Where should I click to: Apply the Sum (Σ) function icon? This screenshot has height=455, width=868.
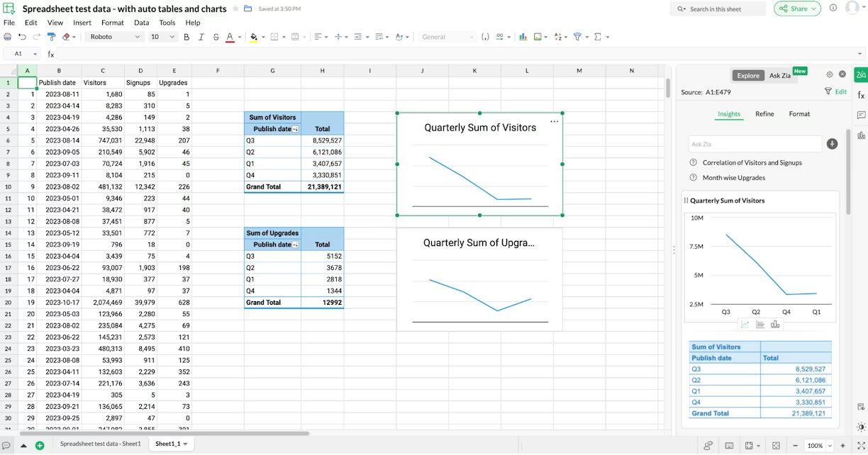point(596,37)
